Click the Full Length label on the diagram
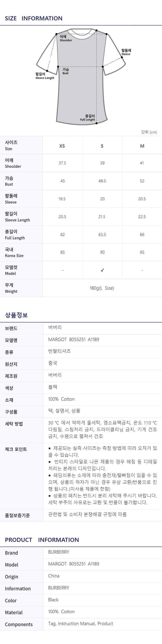 (88, 118)
